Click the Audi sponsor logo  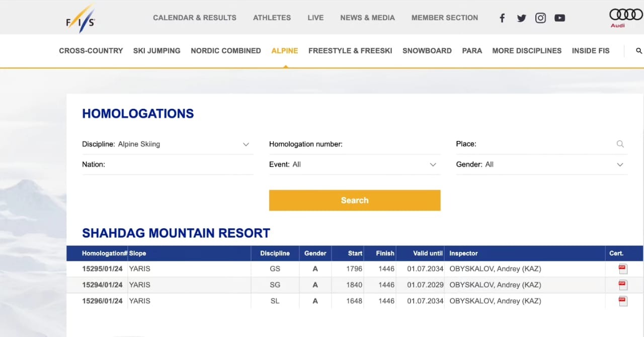[625, 17]
